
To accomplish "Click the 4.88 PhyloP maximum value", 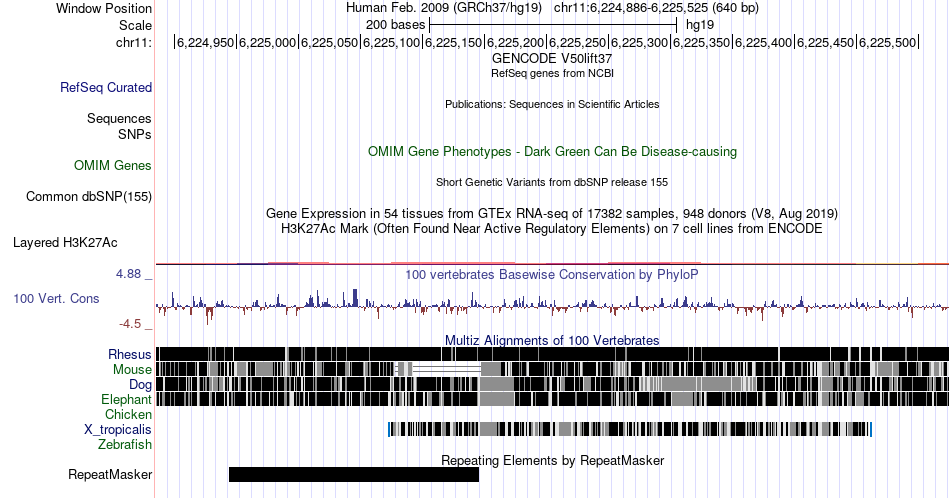I will (x=128, y=274).
